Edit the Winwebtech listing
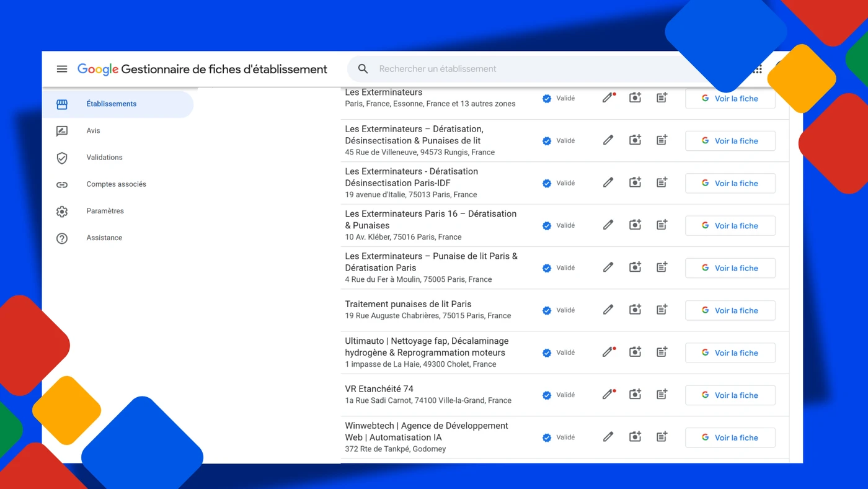868x489 pixels. (608, 437)
